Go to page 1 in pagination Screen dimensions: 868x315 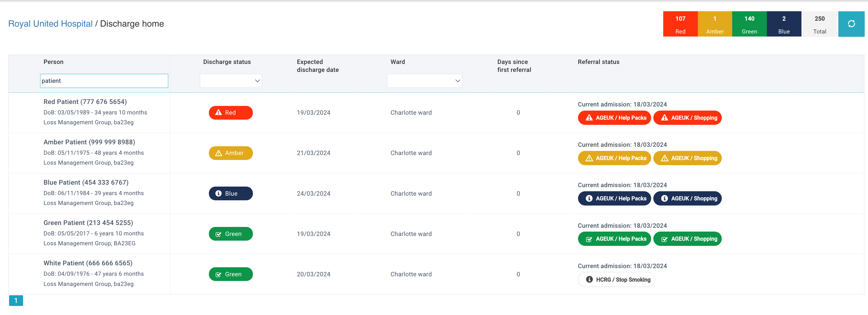16,300
